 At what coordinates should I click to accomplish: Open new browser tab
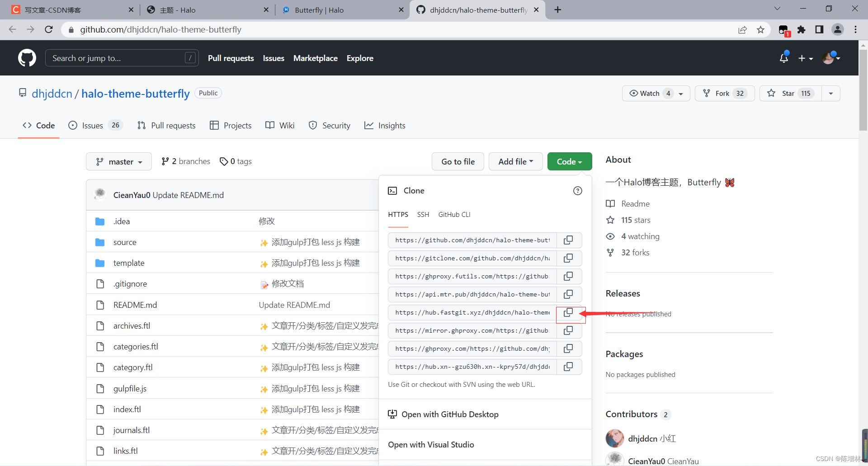click(x=558, y=9)
